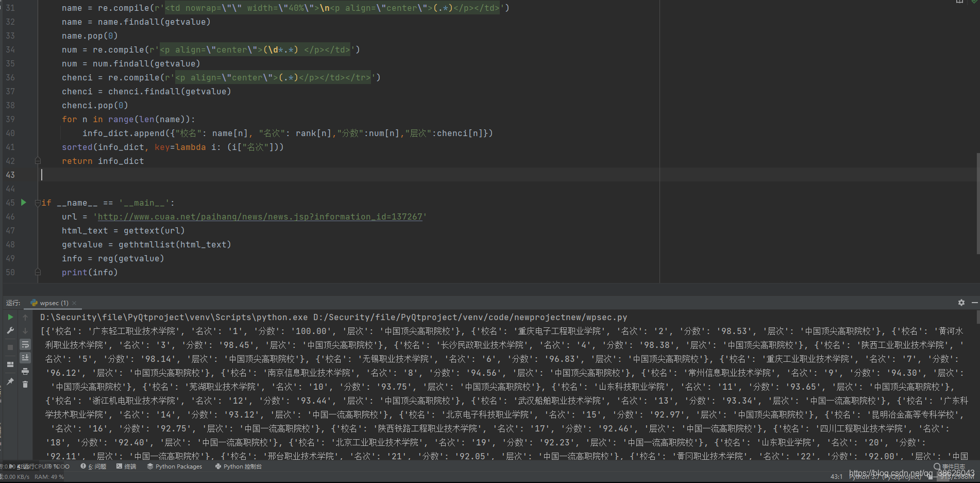
Task: Toggle soft-wrap in run console
Action: point(25,344)
